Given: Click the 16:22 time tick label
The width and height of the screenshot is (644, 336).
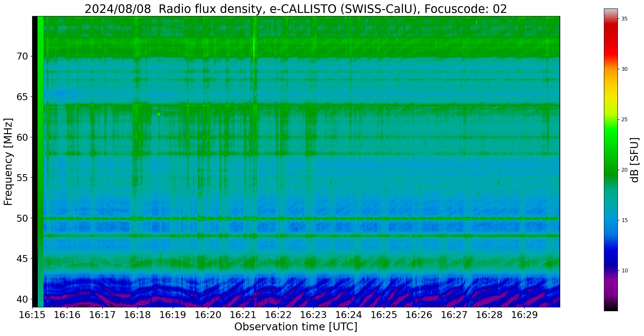Looking at the screenshot, I should click(278, 315).
